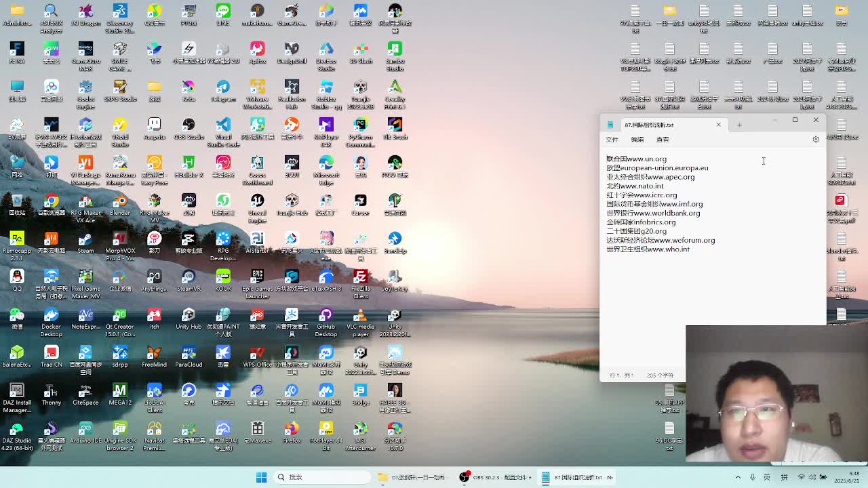
Task: Click the www.weforum.org line
Action: point(660,240)
